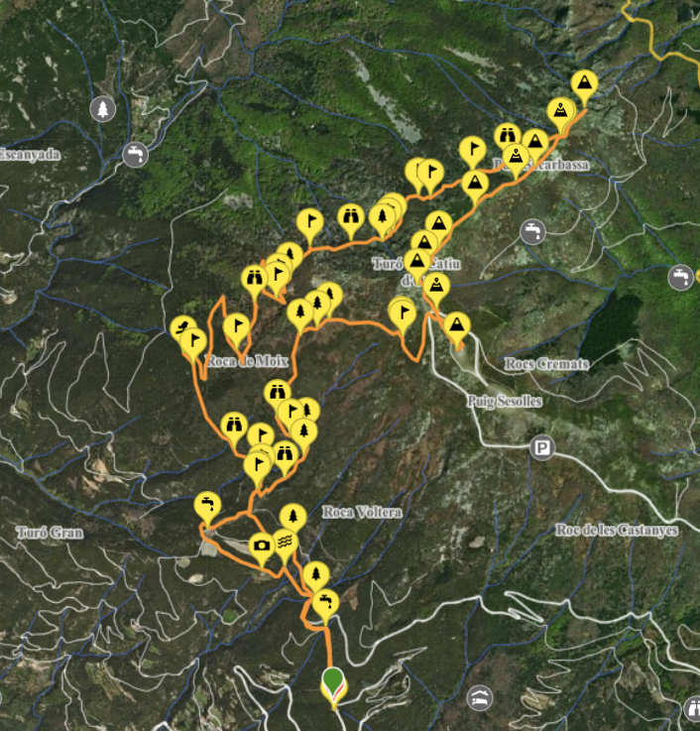Select the Roca Voltera place label
The width and height of the screenshot is (700, 731).
pyautogui.click(x=362, y=513)
